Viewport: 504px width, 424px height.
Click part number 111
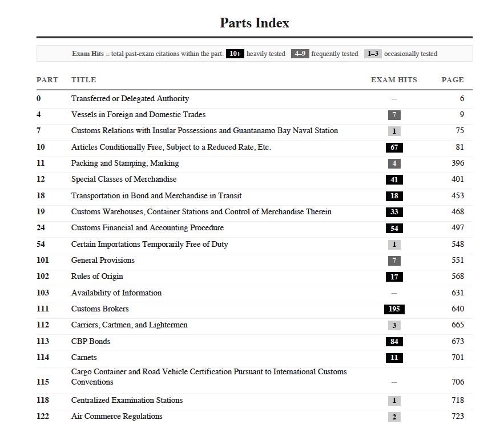43,309
